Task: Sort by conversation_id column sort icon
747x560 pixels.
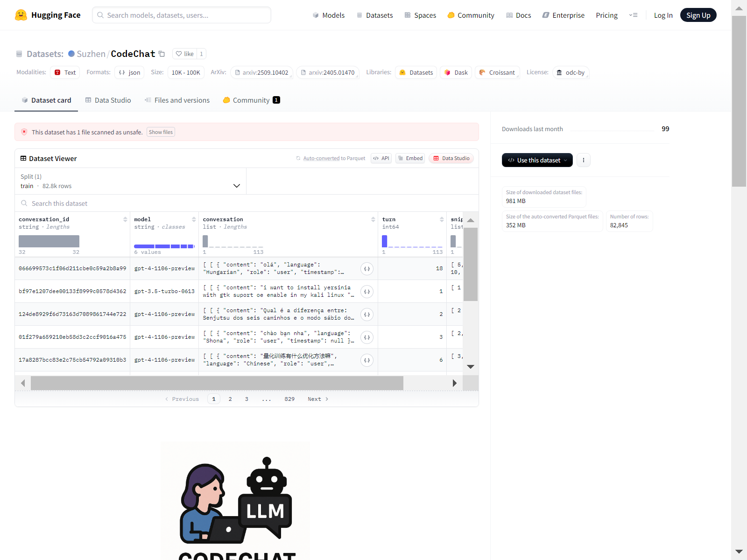Action: tap(125, 219)
